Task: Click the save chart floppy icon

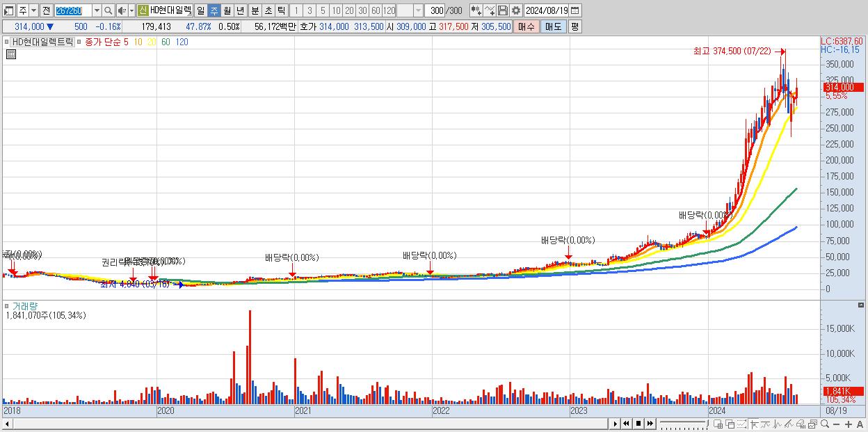Action: pyautogui.click(x=502, y=10)
